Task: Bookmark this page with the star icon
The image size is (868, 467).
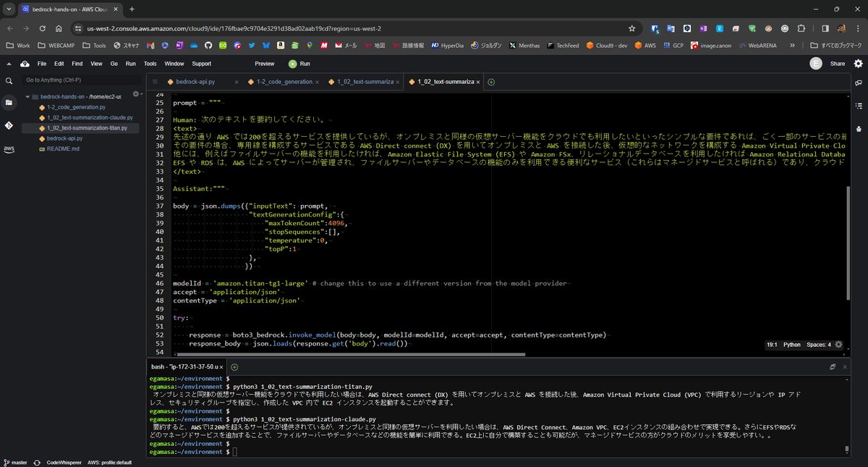Action: (631, 28)
